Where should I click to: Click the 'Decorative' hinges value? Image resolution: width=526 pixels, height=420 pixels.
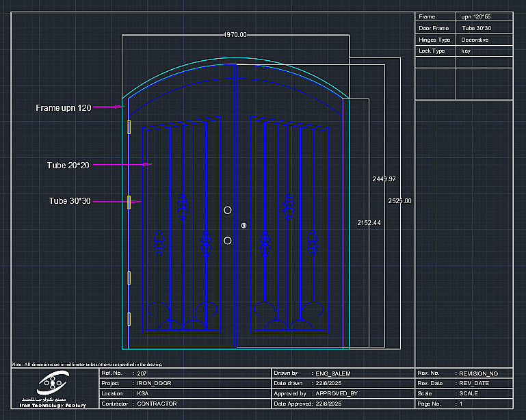pos(475,40)
